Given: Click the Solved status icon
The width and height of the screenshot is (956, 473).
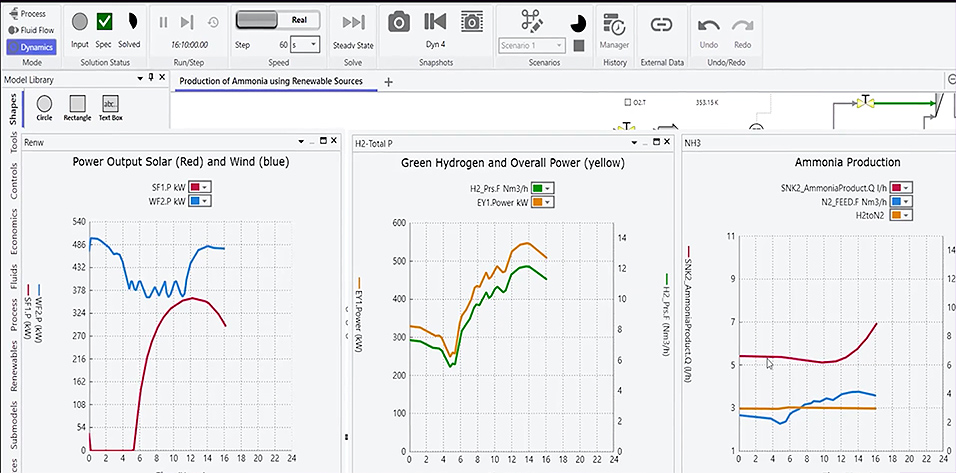Looking at the screenshot, I should [132, 21].
